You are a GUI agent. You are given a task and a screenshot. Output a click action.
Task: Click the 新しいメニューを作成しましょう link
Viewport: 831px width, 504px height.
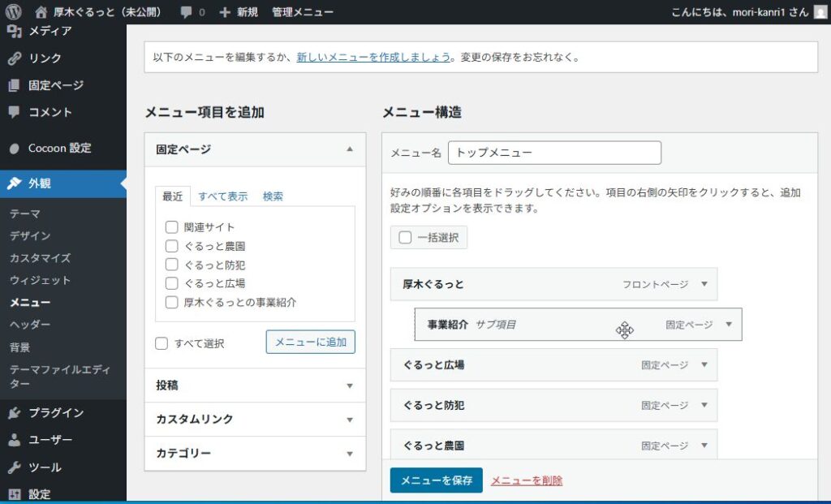[373, 58]
